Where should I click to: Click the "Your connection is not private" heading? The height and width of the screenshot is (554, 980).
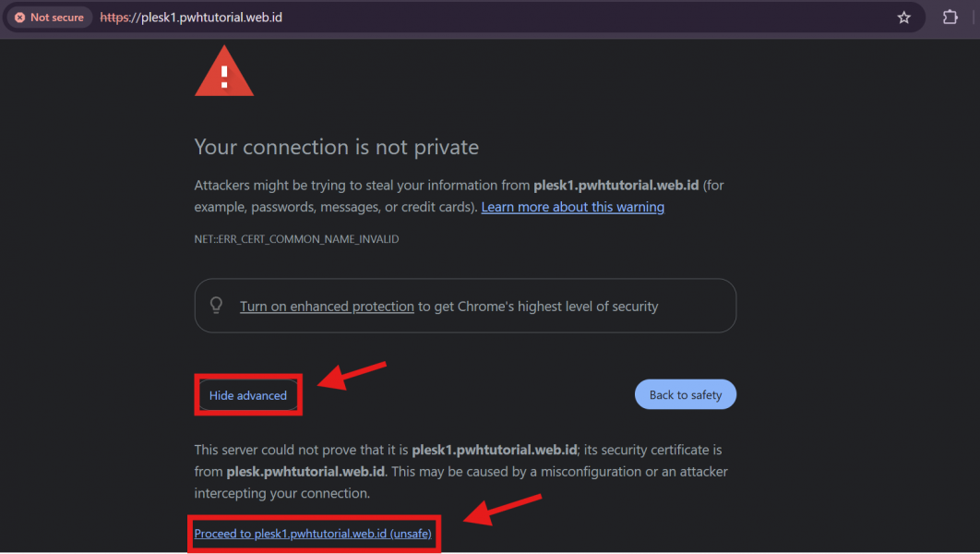336,148
